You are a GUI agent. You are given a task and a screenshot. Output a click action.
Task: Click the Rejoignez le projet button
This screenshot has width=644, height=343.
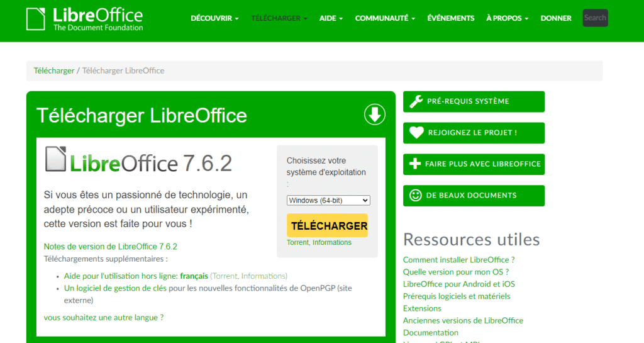tap(474, 133)
